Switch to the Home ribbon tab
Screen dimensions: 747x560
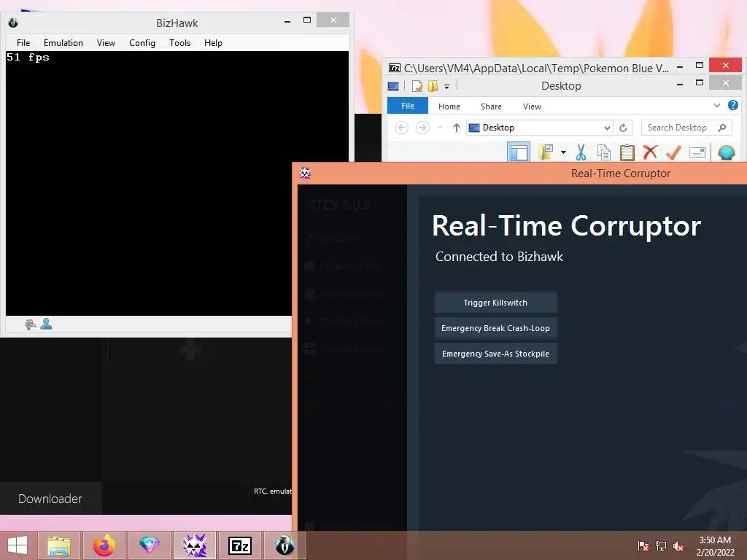point(449,106)
